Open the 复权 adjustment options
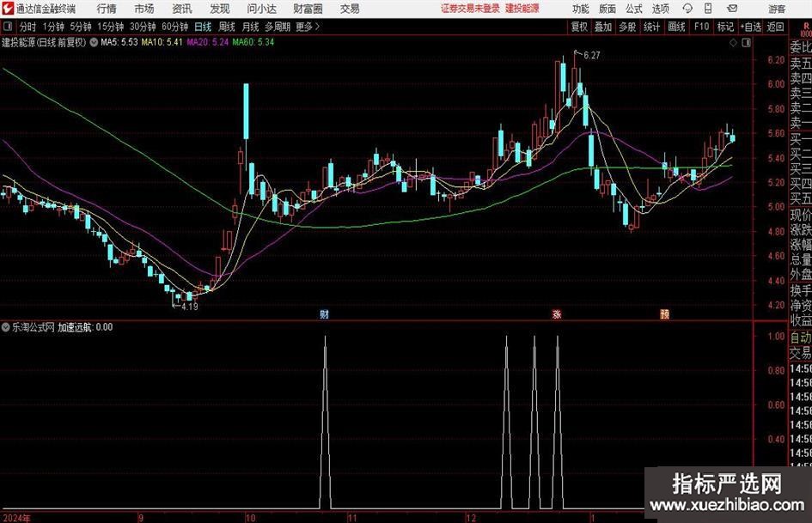The image size is (812, 523). 579,27
